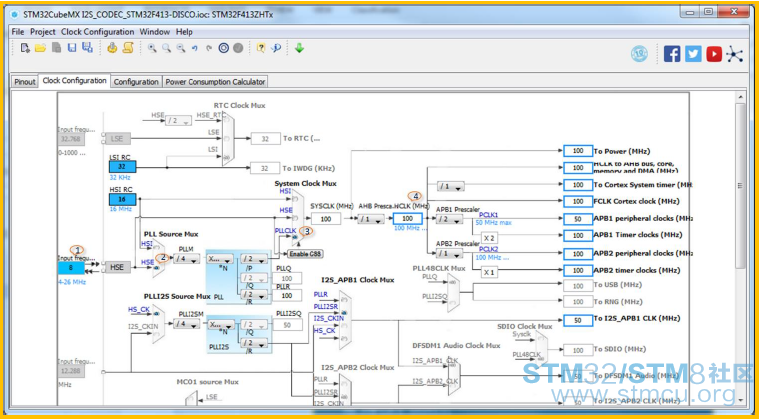Open the YouTube icon
This screenshot has width=760, height=419.
(714, 54)
